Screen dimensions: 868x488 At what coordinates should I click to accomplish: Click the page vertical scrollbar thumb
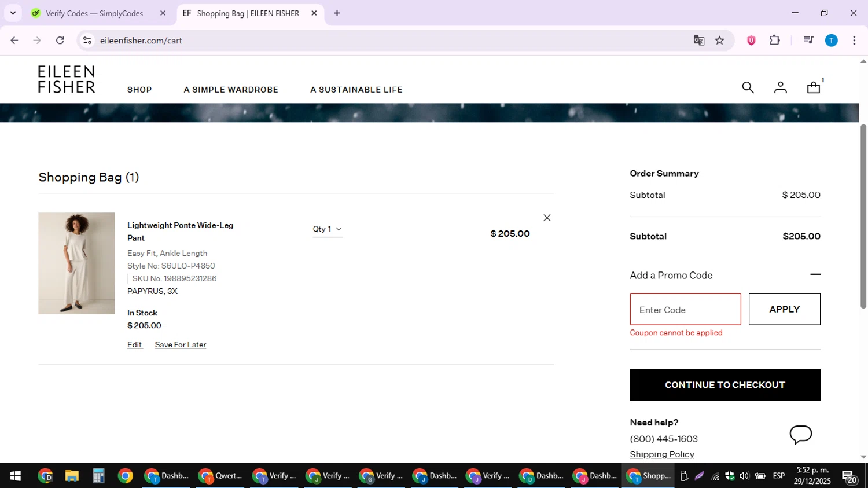coord(863,216)
